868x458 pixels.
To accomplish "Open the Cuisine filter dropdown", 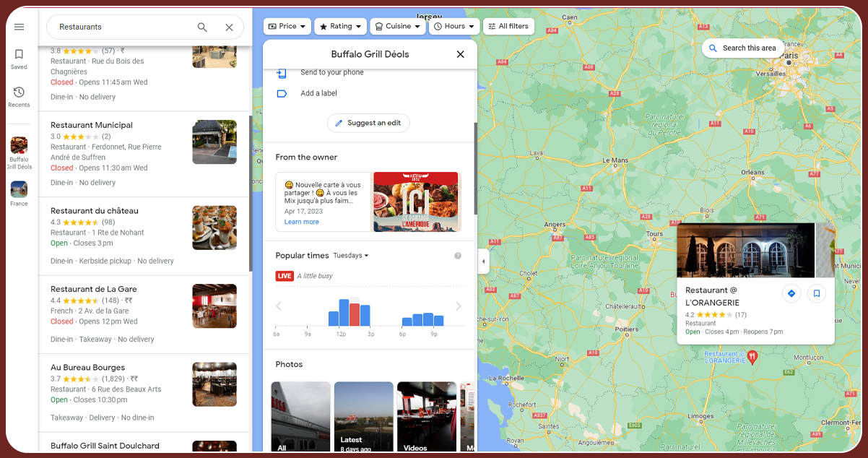I will [396, 26].
